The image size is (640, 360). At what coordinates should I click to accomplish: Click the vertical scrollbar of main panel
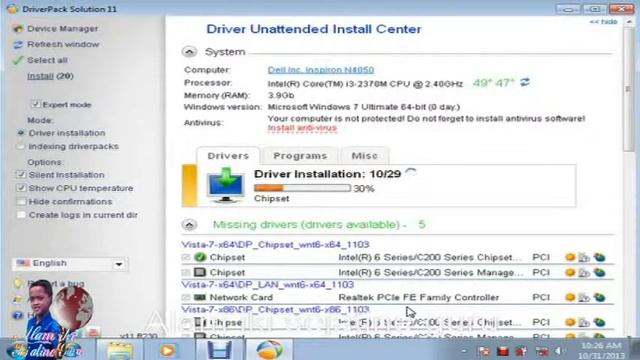tap(628, 89)
